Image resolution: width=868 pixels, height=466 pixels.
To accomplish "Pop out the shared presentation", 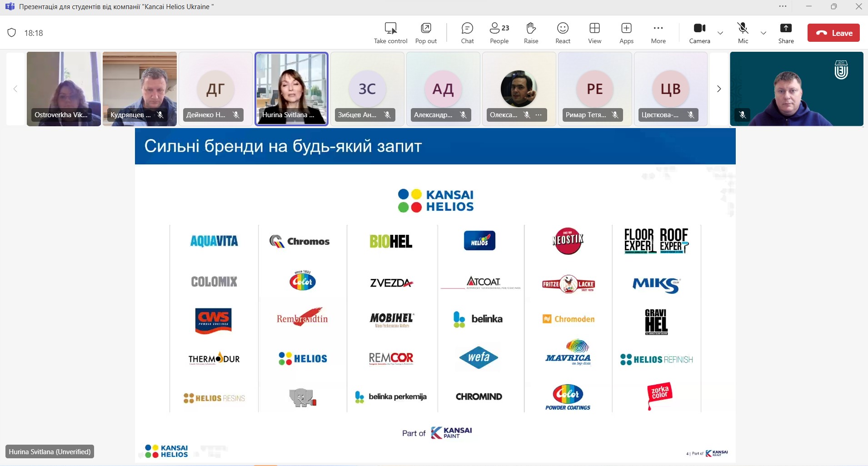I will pyautogui.click(x=426, y=33).
